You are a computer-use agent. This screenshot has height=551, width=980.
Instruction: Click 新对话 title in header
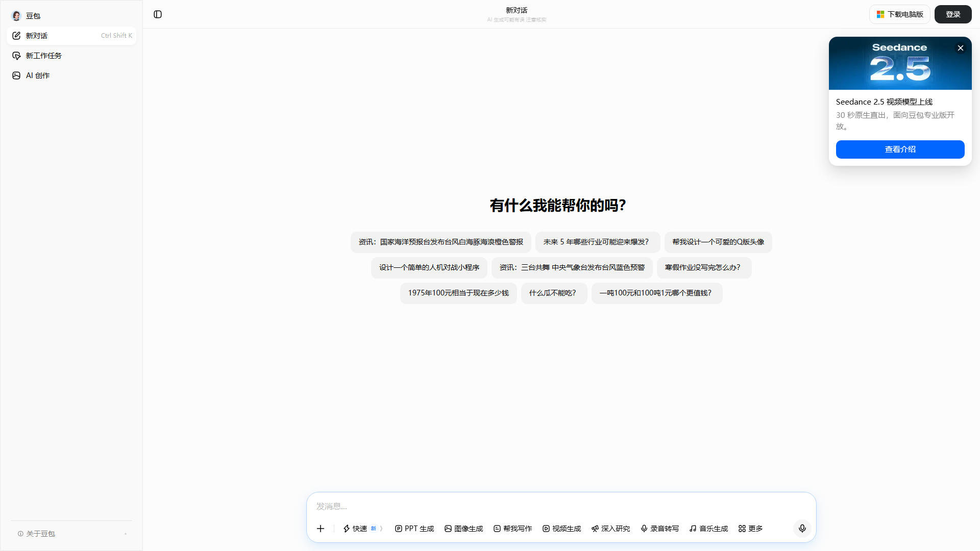coord(517,10)
